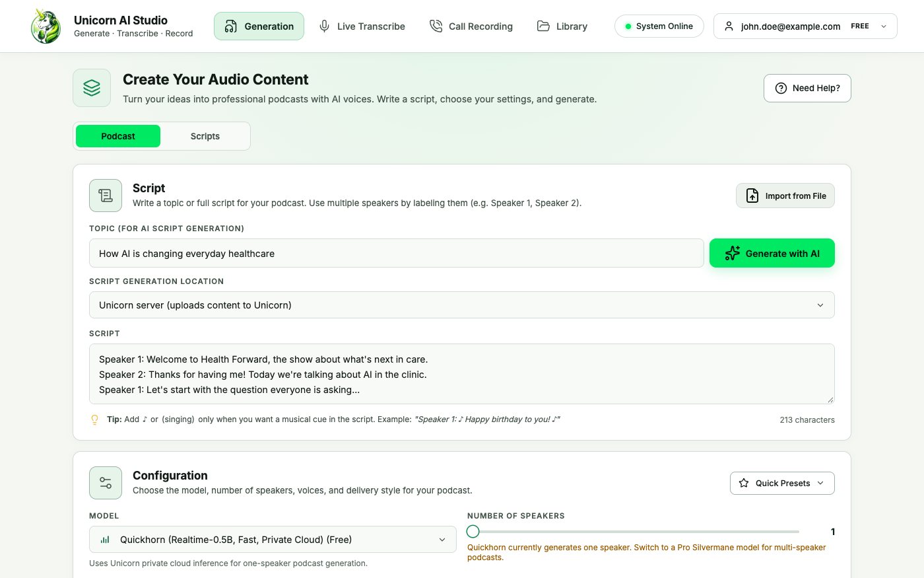This screenshot has height=578, width=924.
Task: Click the lightbulb tip icon
Action: (x=95, y=419)
